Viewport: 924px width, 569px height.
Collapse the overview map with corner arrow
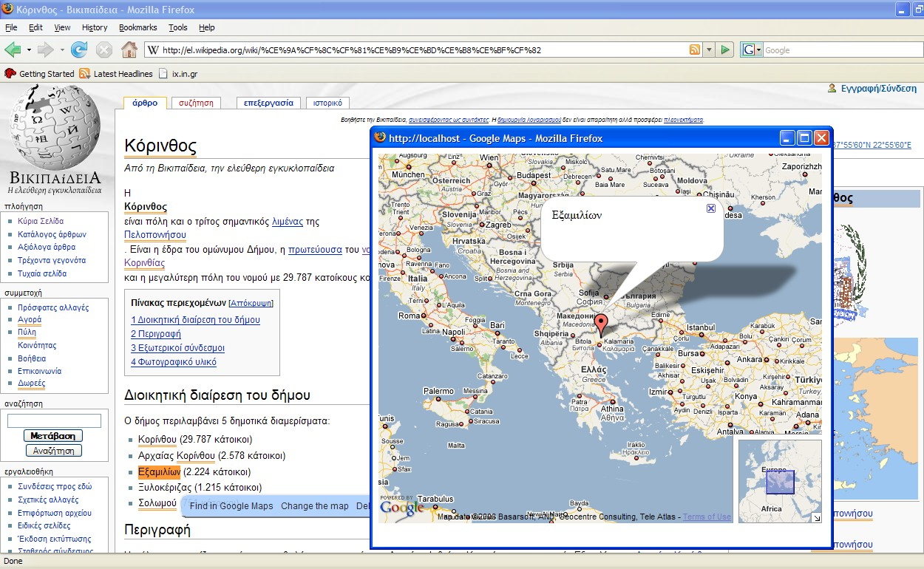coord(816,518)
